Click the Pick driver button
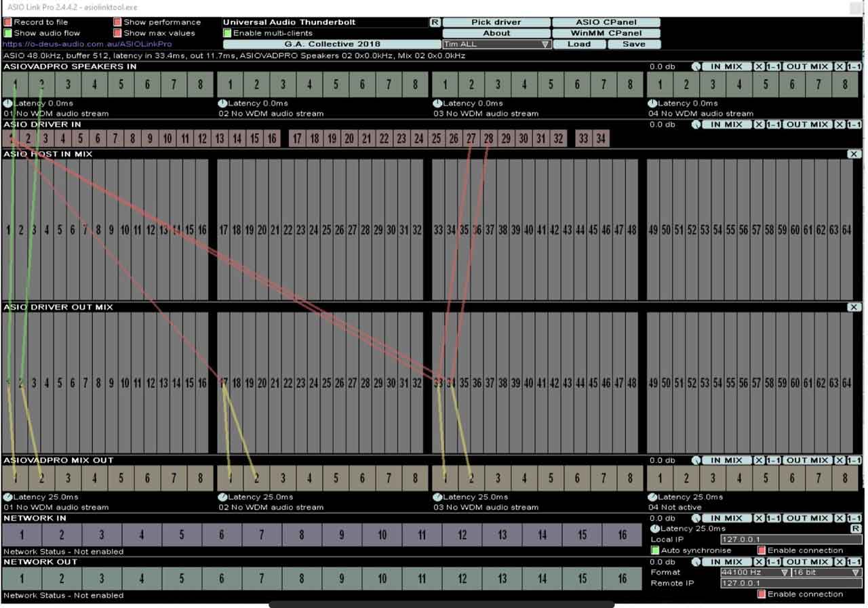868x608 pixels. 496,22
